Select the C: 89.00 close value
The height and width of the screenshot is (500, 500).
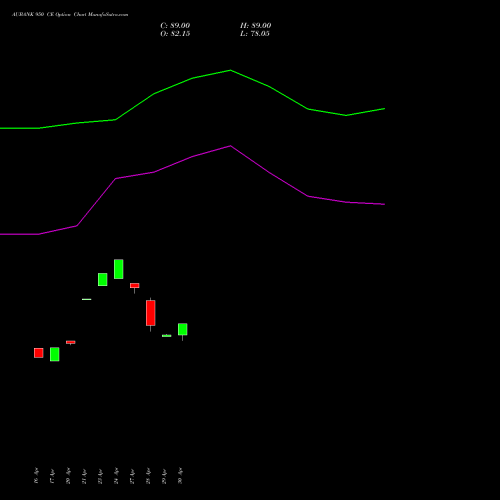tap(175, 26)
